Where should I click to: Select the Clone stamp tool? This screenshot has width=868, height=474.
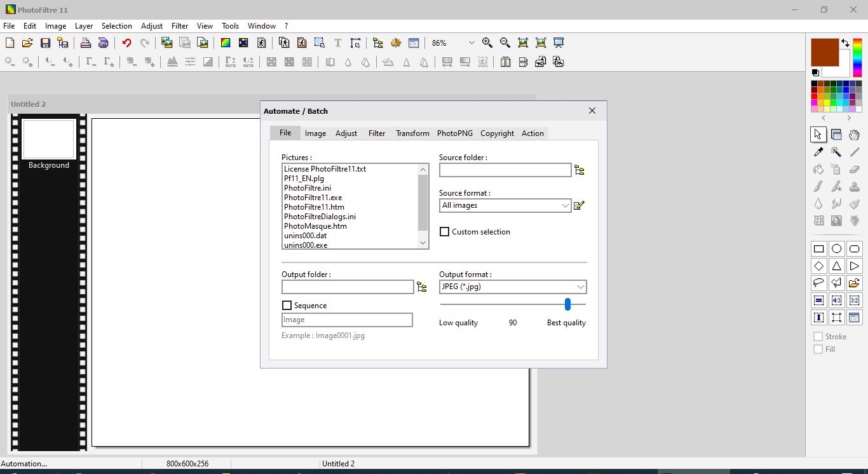tap(855, 187)
